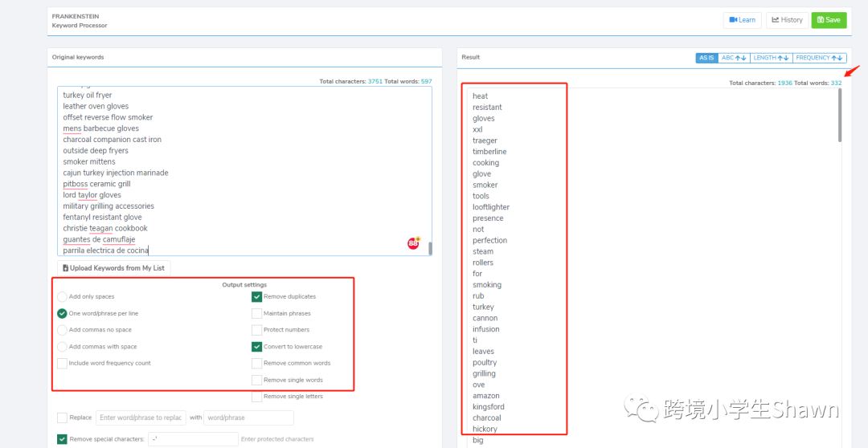Click result word 'xxl'
Image resolution: width=868 pixels, height=448 pixels.
477,129
